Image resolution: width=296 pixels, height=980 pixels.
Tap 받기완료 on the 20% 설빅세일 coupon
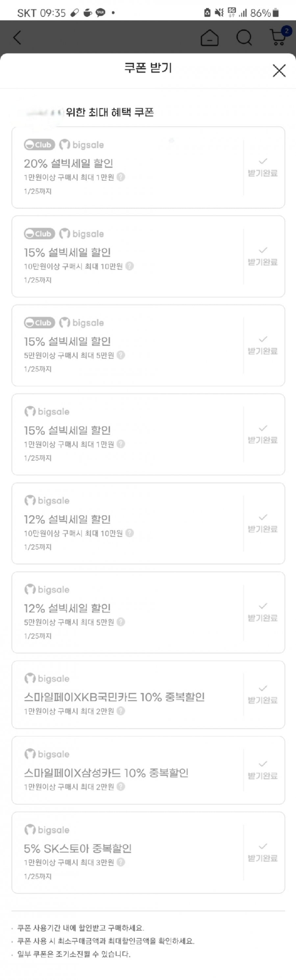tap(262, 168)
